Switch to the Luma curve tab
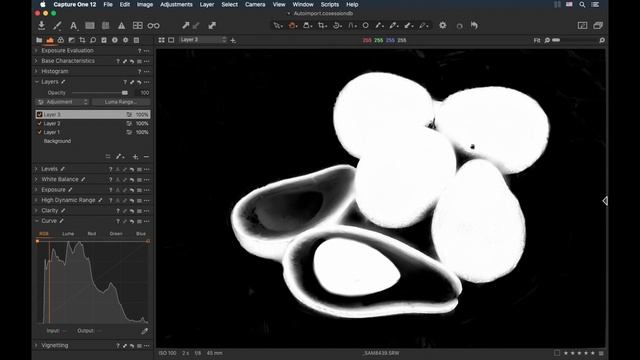This screenshot has height=360, width=640. [x=68, y=234]
